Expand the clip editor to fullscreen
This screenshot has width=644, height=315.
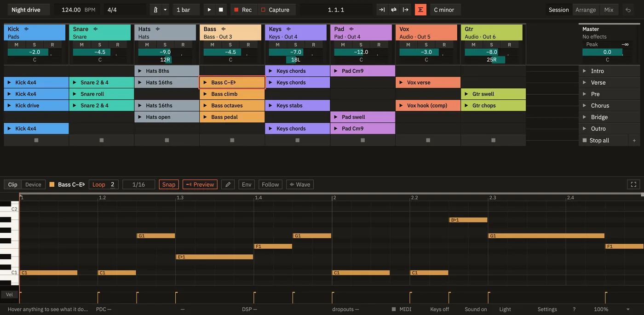click(x=633, y=184)
